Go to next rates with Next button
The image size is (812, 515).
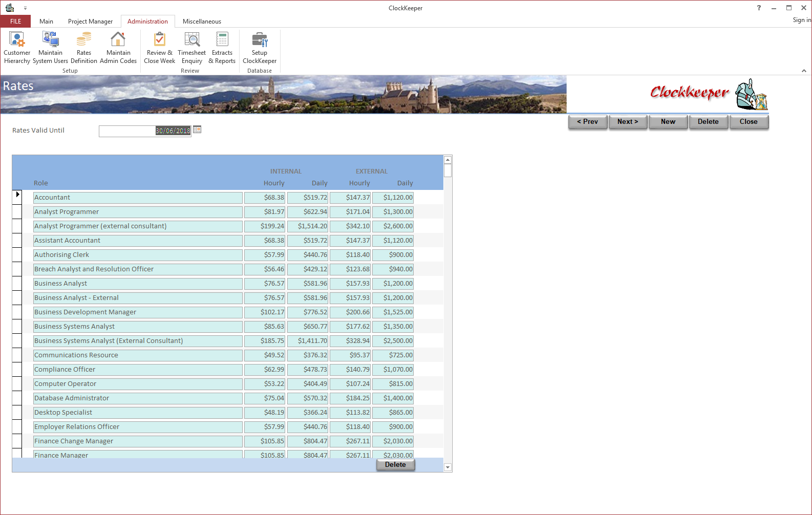click(x=628, y=122)
